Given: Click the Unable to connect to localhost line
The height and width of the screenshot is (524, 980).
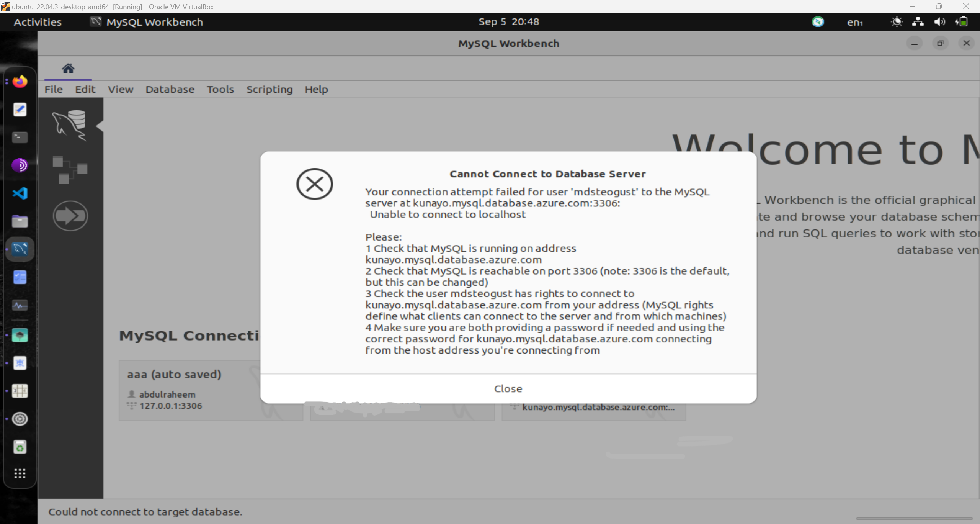Looking at the screenshot, I should [x=448, y=215].
